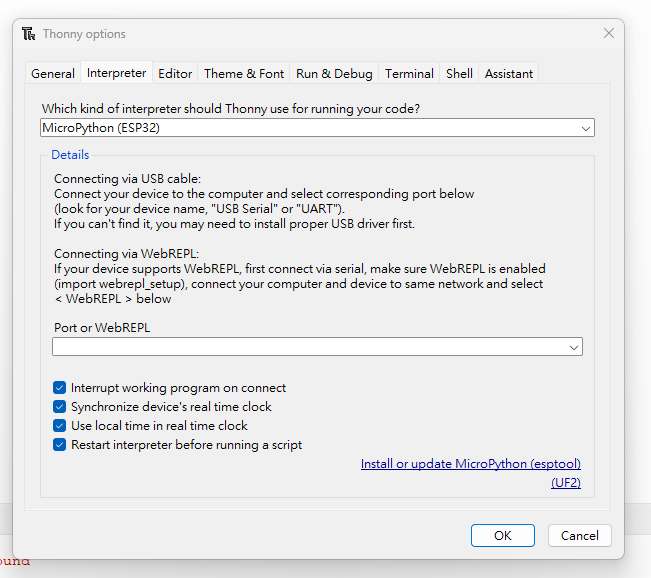Screen dimensions: 651x578
Task: Click the Thonny logo icon in title bar
Action: click(x=29, y=34)
